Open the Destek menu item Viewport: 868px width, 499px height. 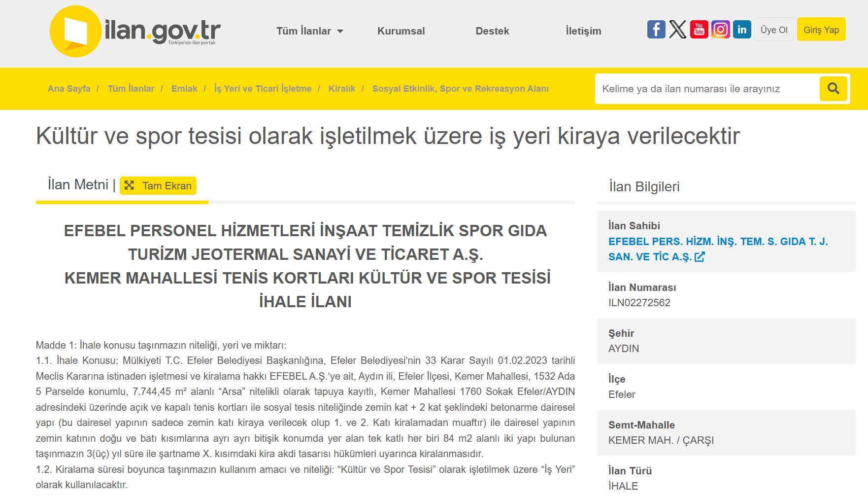click(x=492, y=31)
